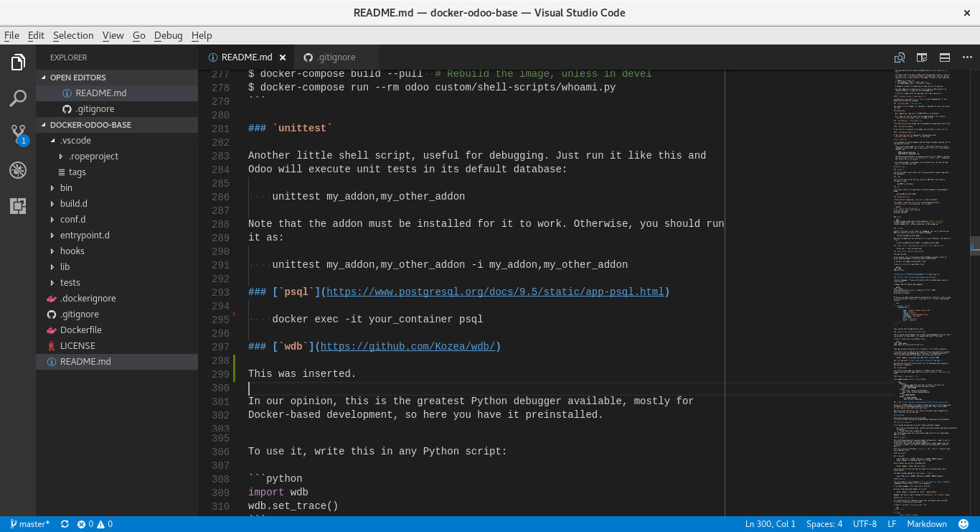
Task: Click the 'import wdb' code line
Action: coord(278,493)
